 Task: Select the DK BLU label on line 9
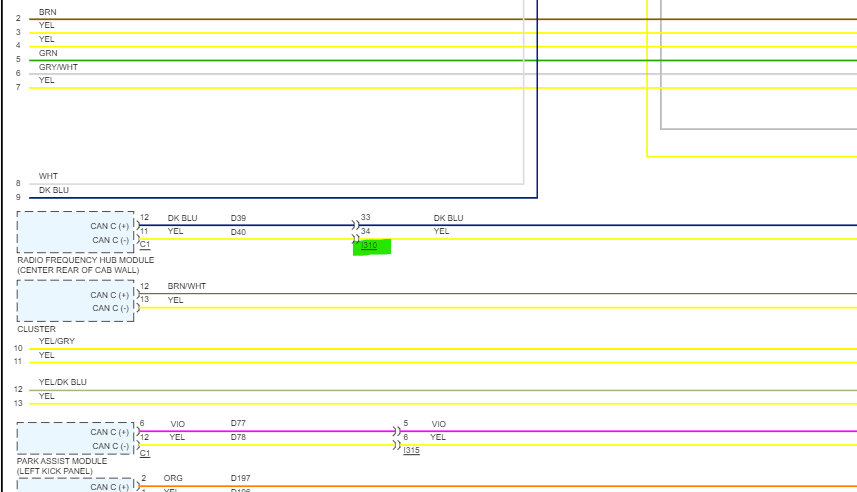tap(54, 190)
